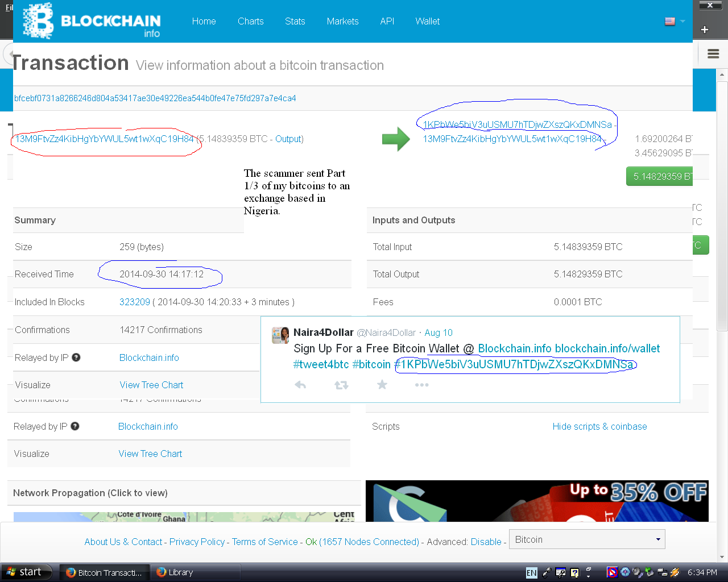Screen dimensions: 728x582
Task: Open the language flag dropdown
Action: (675, 21)
